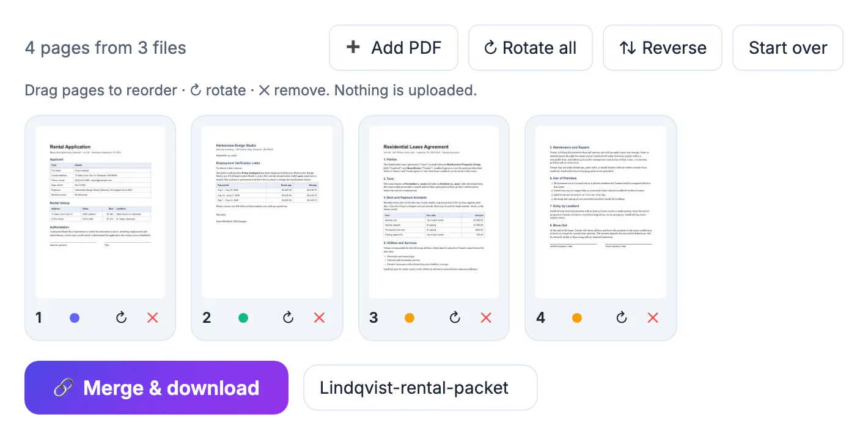
Task: Rotate page 3 with its rotate icon
Action: pyautogui.click(x=455, y=317)
